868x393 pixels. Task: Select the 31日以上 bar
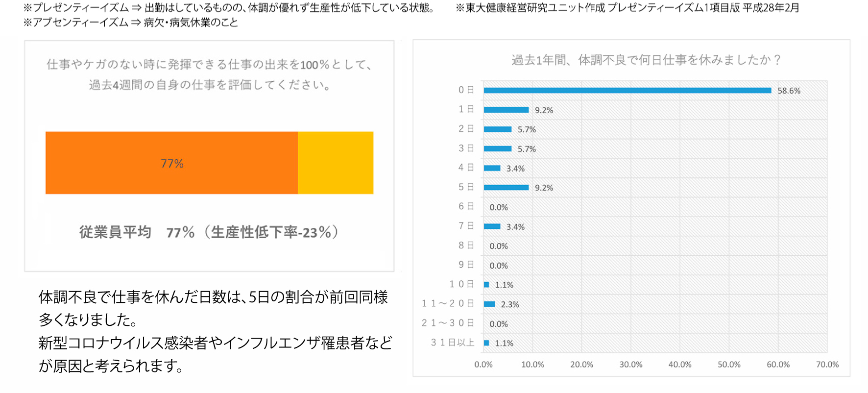click(x=486, y=343)
